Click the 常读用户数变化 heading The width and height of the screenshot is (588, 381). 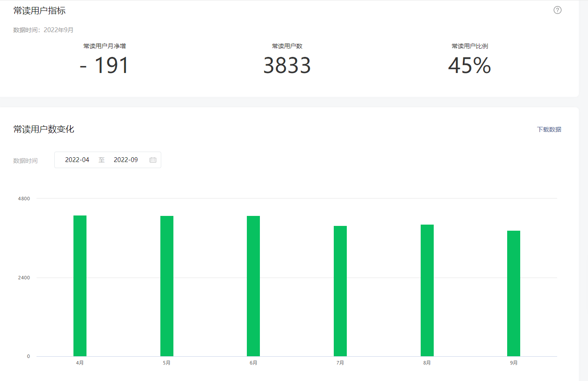pyautogui.click(x=44, y=129)
